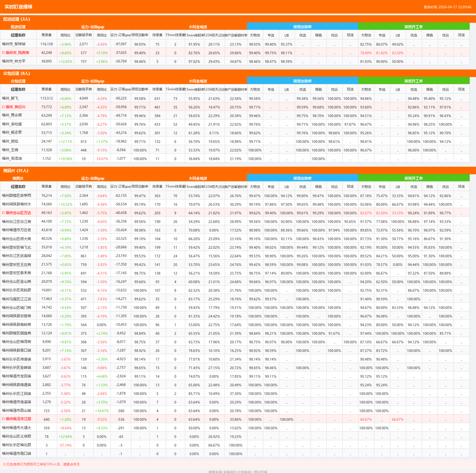Click the row name '福州福清市高山镇'
Screen dimensions: 476x473
[x=17, y=410]
